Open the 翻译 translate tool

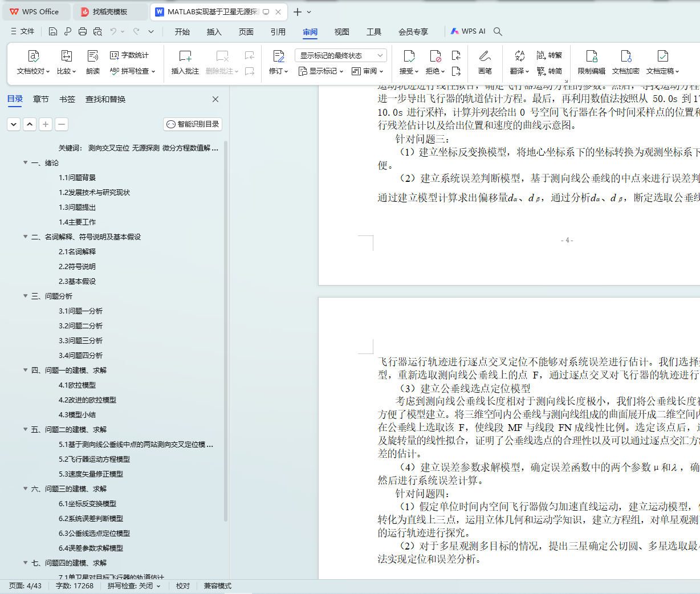click(519, 62)
